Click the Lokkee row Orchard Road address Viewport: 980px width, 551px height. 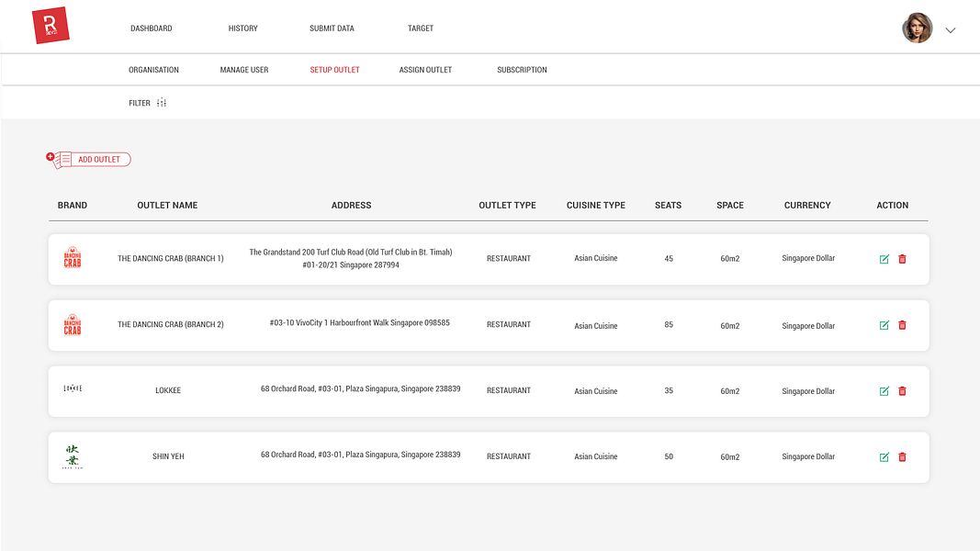point(361,388)
